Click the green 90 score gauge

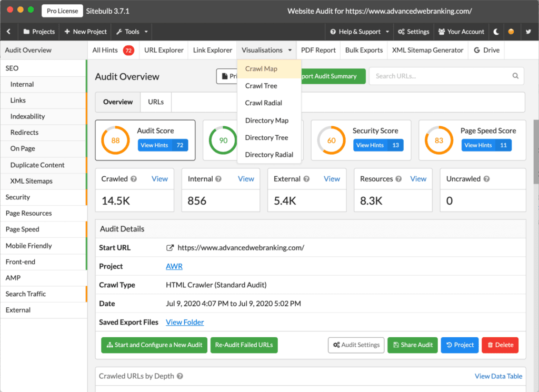[x=223, y=140]
